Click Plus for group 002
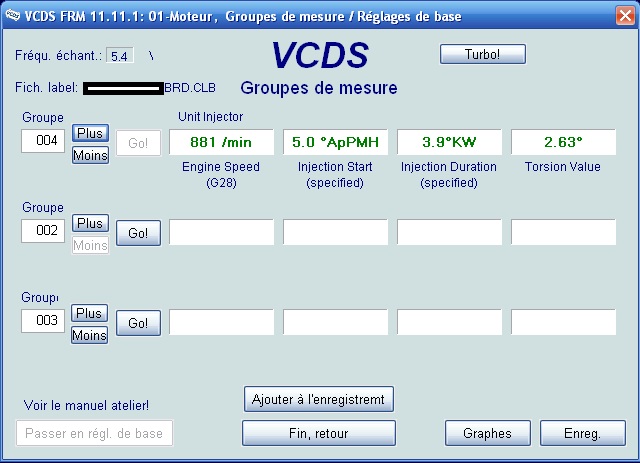Screen dimensions: 640x463 pos(90,223)
